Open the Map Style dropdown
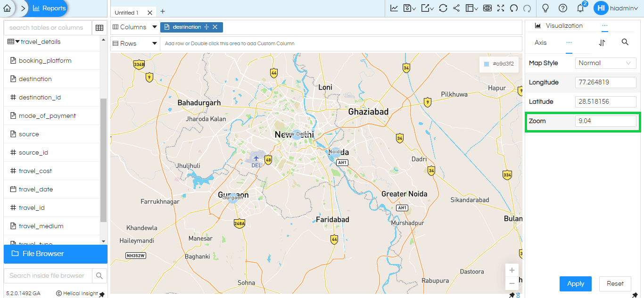 tap(605, 63)
